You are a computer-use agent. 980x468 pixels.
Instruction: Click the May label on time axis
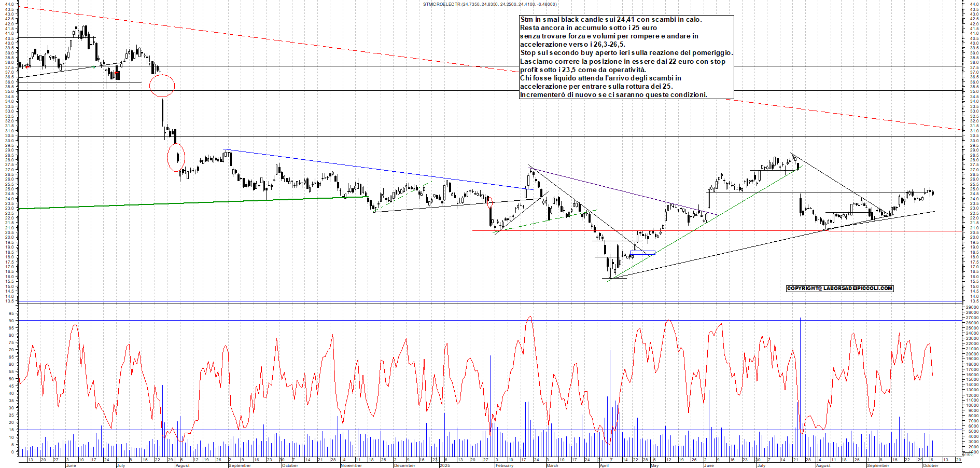[654, 465]
